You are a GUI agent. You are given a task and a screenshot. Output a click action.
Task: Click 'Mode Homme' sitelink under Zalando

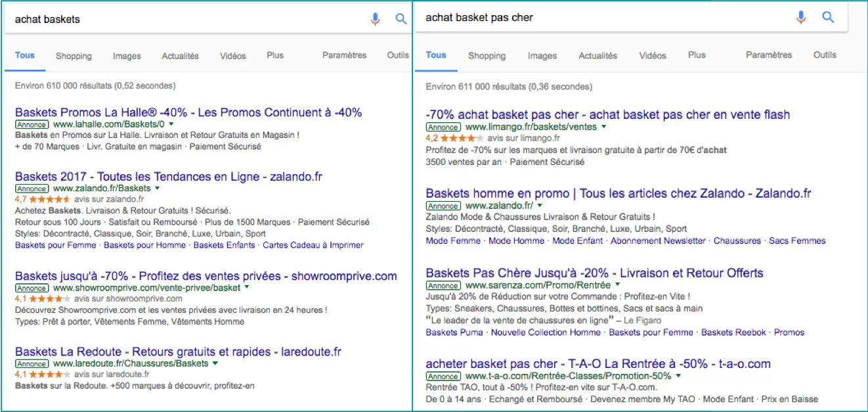coord(516,241)
